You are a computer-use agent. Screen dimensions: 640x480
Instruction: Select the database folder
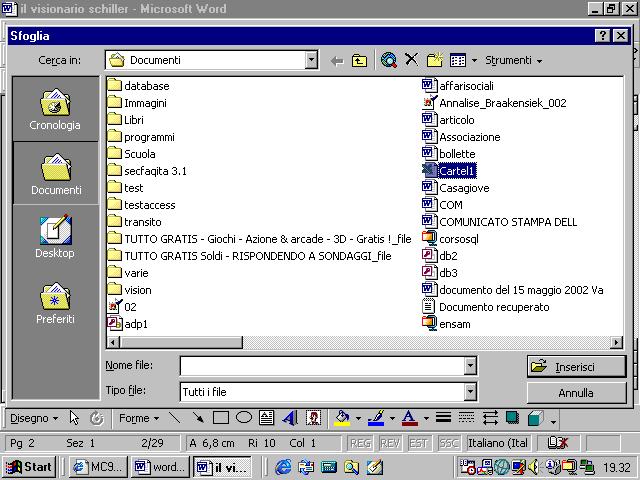138,86
